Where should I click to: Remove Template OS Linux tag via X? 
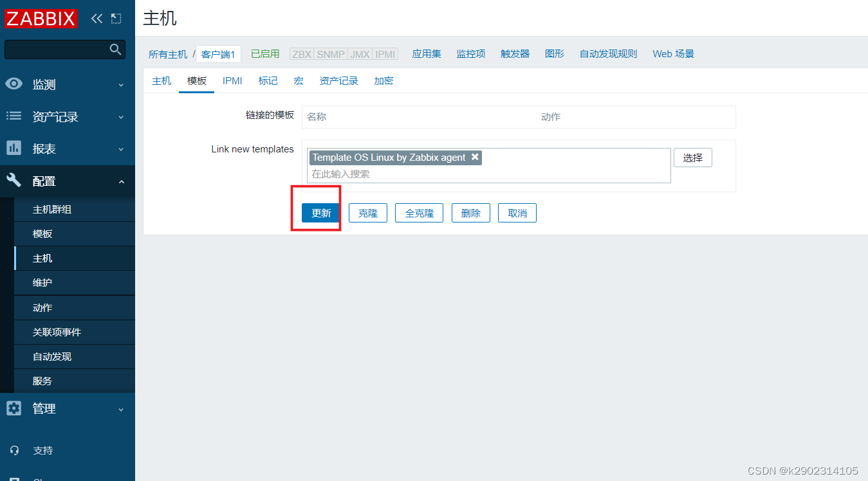tap(475, 157)
